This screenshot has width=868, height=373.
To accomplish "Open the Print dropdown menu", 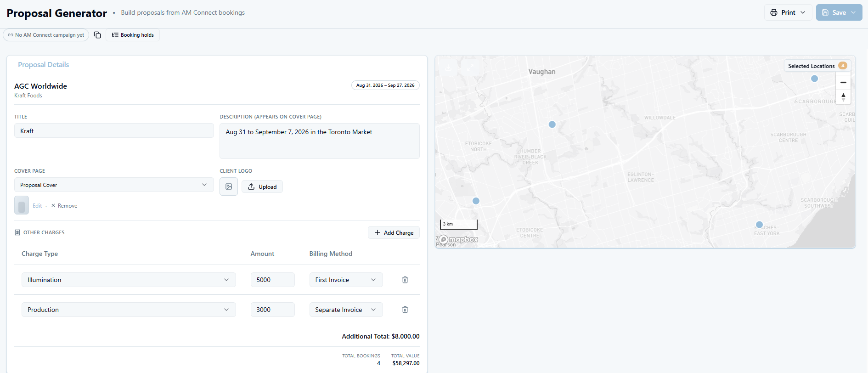I will pos(788,12).
